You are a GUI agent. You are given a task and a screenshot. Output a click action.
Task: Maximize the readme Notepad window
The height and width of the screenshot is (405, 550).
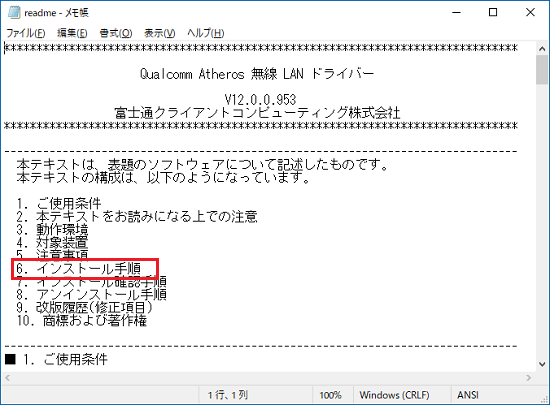pyautogui.click(x=493, y=13)
